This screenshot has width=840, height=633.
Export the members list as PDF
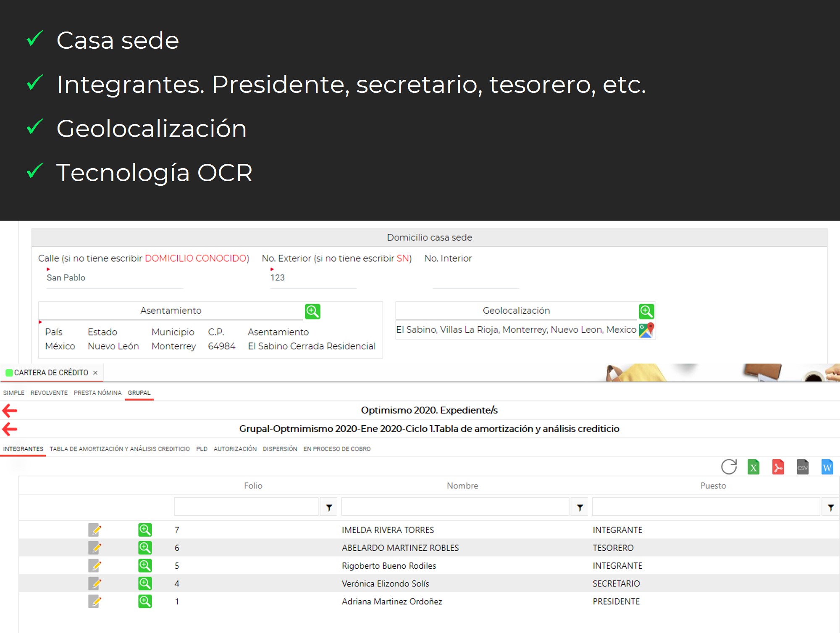778,467
